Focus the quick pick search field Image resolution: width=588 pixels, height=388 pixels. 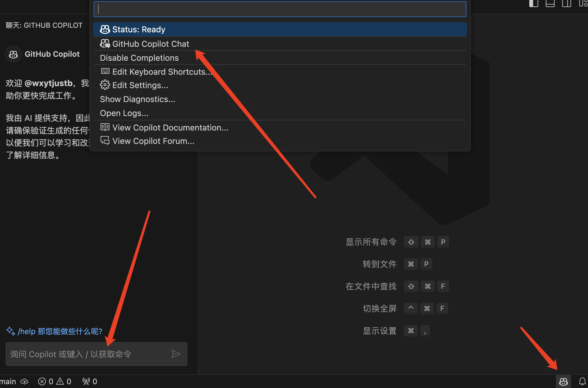(280, 9)
